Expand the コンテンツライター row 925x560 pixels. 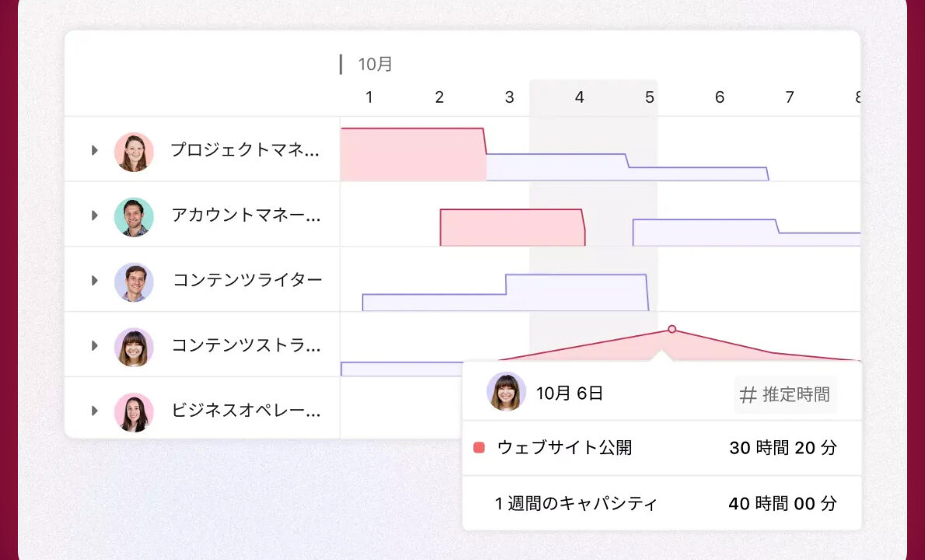point(95,281)
